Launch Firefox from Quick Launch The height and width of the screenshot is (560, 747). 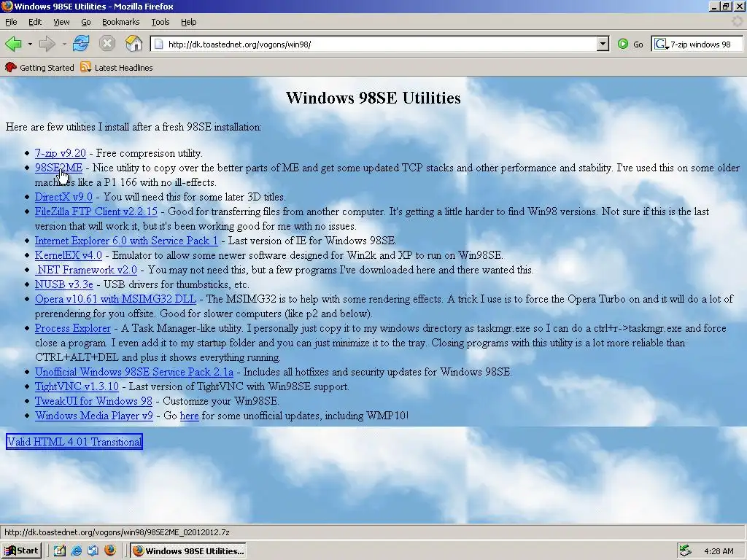(110, 551)
